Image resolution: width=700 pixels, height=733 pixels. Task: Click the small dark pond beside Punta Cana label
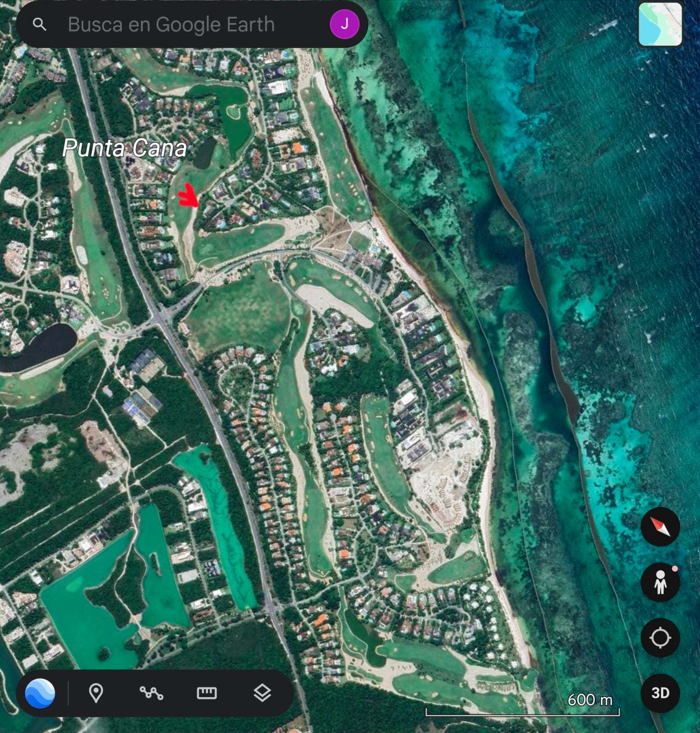point(205,153)
